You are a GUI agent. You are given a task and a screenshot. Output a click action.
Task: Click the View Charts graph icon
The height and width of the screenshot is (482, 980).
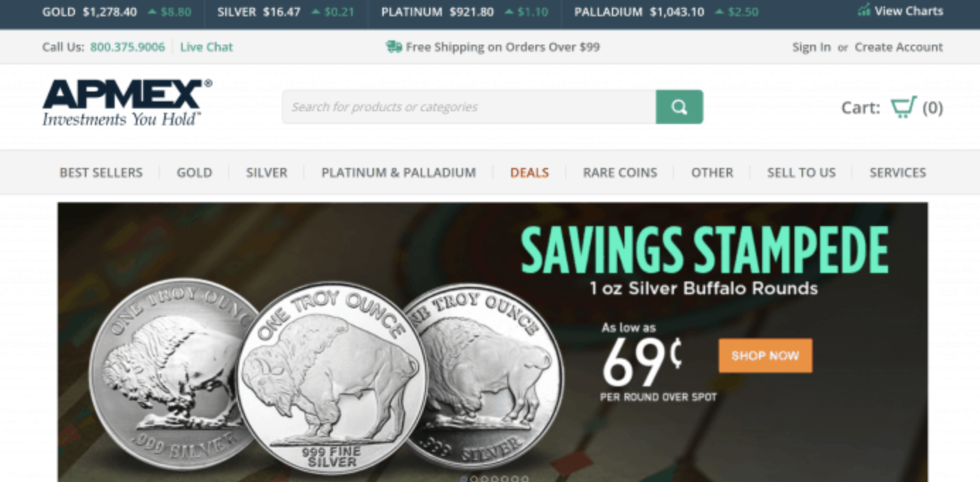pos(864,11)
